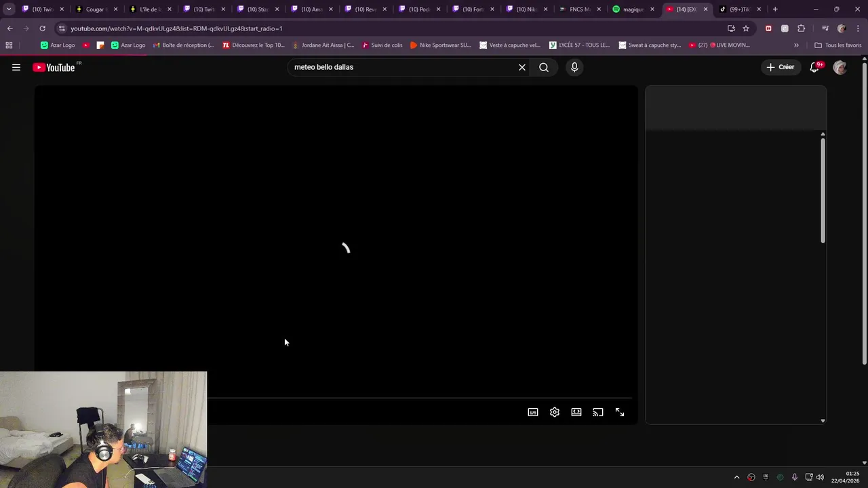Open the player settings gear
The height and width of the screenshot is (488, 868).
click(x=555, y=412)
